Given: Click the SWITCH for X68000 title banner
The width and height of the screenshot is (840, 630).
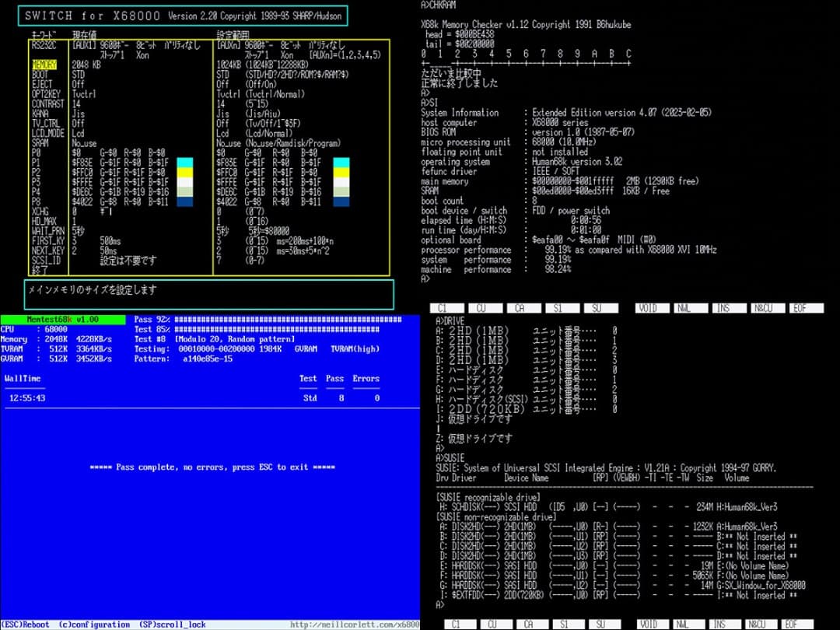Looking at the screenshot, I should [x=183, y=16].
